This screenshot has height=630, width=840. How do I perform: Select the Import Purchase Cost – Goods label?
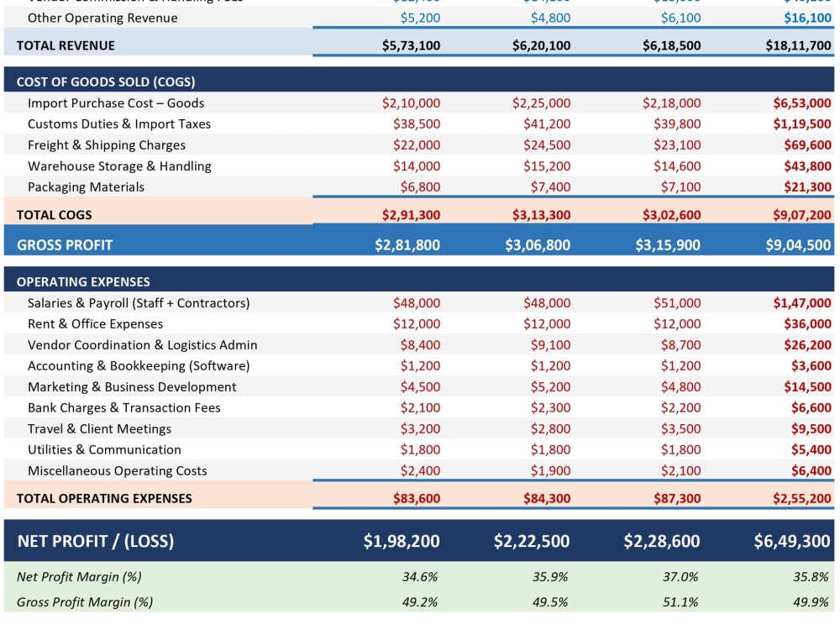(x=116, y=102)
